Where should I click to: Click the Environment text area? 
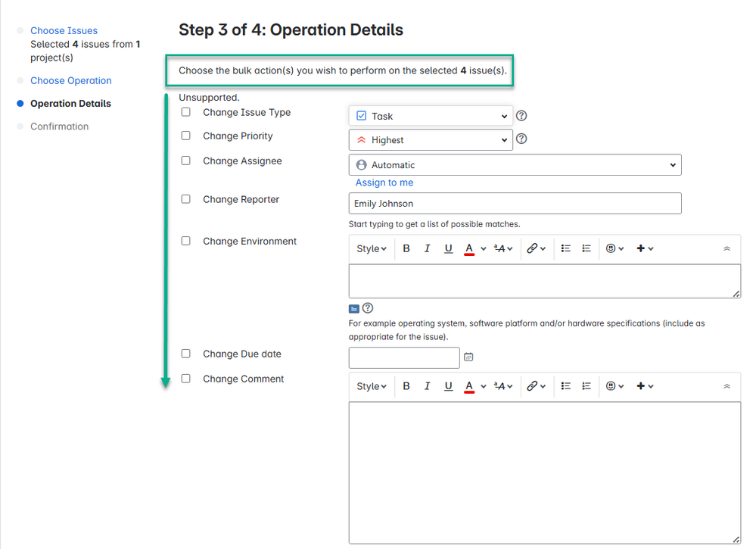[545, 281]
